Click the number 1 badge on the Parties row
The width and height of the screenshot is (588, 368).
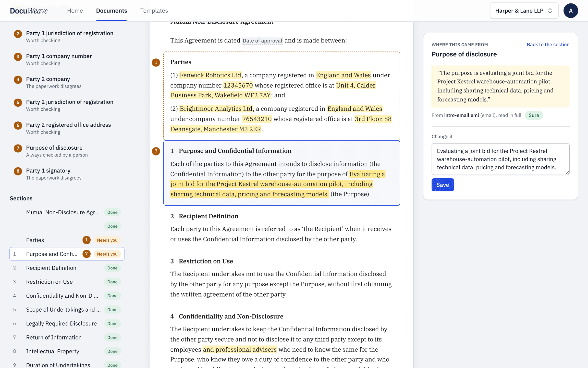[x=86, y=240]
